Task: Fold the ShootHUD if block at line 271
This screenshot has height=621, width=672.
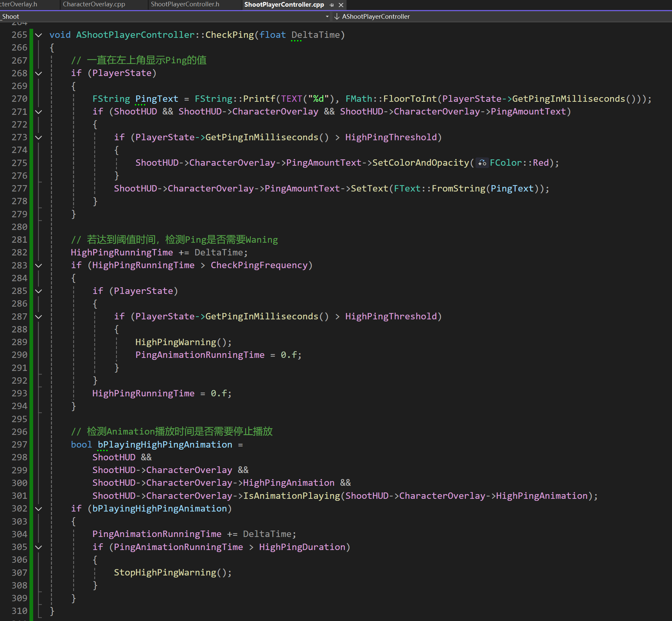Action: 39,112
